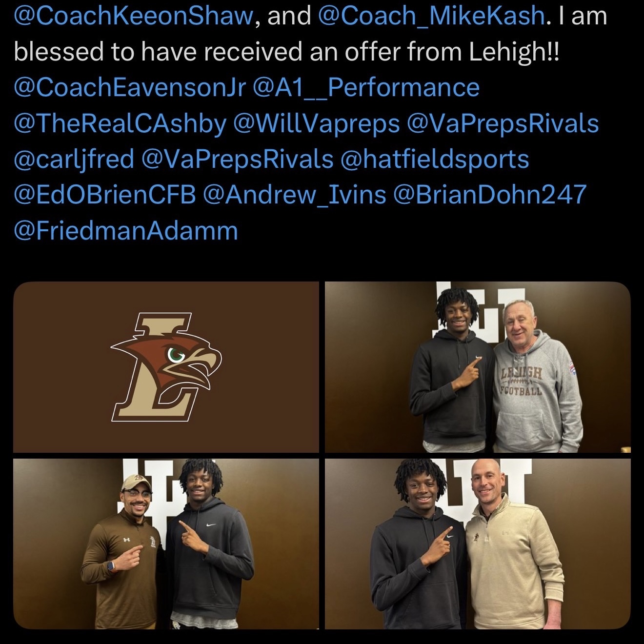Tap the @FriedmanAdamm mention
The height and width of the screenshot is (644, 644).
pyautogui.click(x=126, y=231)
